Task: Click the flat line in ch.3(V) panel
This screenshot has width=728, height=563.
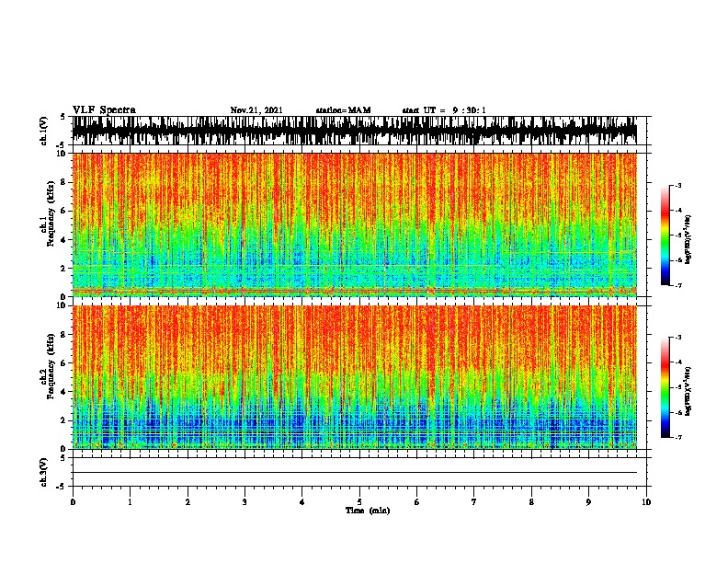Action: 355,473
